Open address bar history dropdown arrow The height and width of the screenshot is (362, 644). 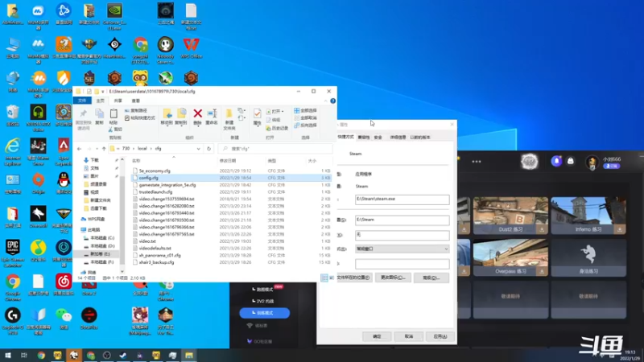(x=198, y=149)
